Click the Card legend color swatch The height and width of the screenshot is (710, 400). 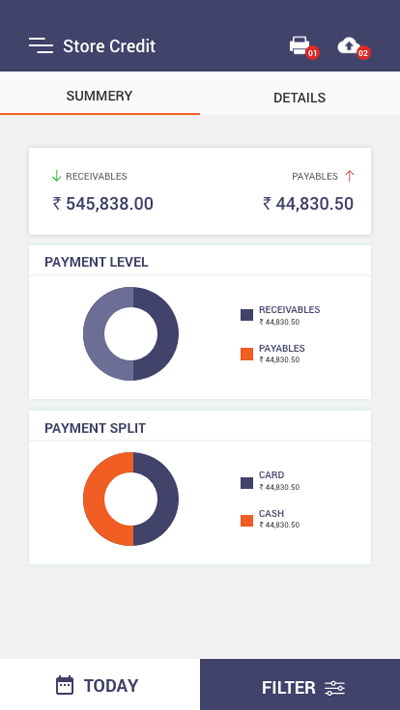(x=247, y=483)
